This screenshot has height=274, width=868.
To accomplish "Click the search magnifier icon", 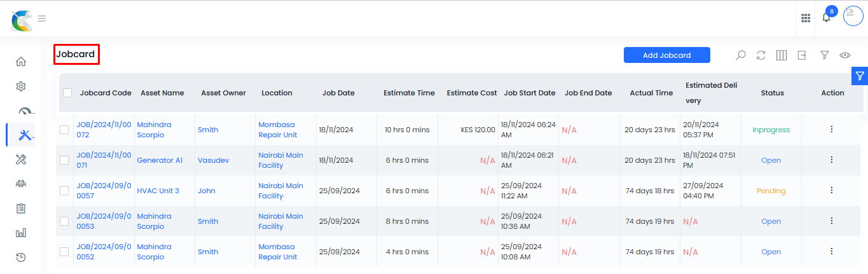I will (x=741, y=55).
